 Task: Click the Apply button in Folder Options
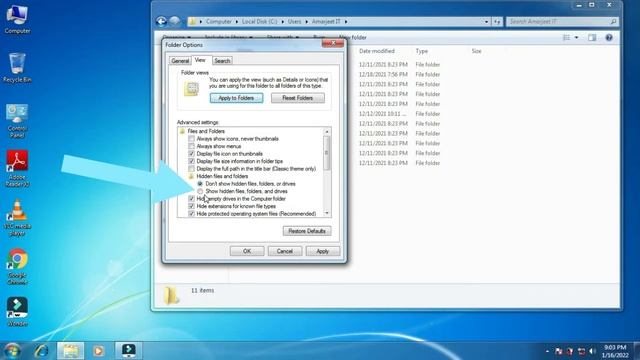322,251
